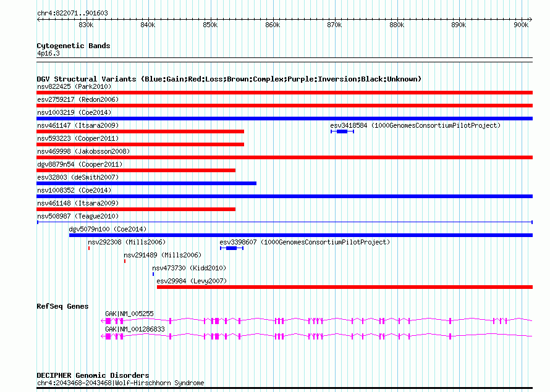
Task: Click the chr4:822071..901603 coordinate label
Action: point(72,13)
